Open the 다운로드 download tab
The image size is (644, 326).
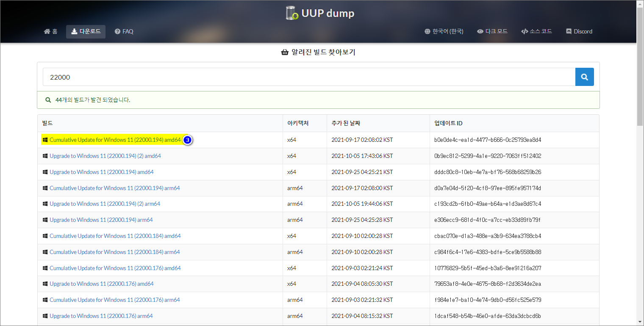(x=86, y=31)
